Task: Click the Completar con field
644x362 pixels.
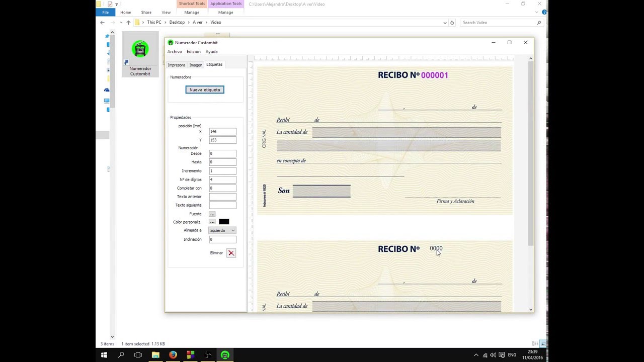Action: pos(222,188)
